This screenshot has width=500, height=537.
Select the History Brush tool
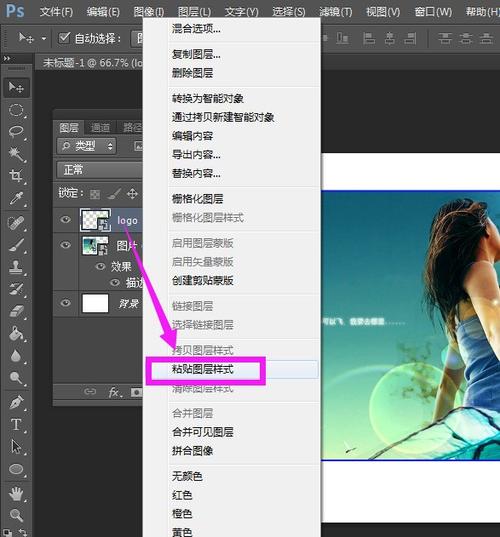[16, 289]
